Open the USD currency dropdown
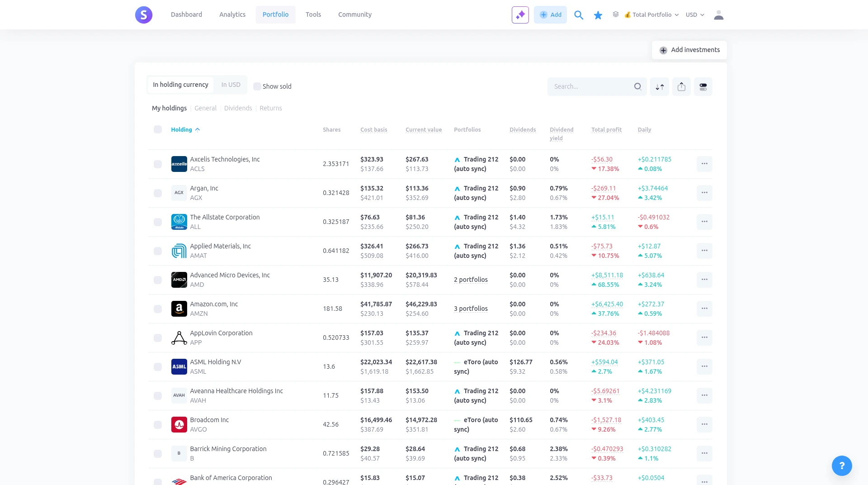This screenshot has width=868, height=485. click(695, 15)
